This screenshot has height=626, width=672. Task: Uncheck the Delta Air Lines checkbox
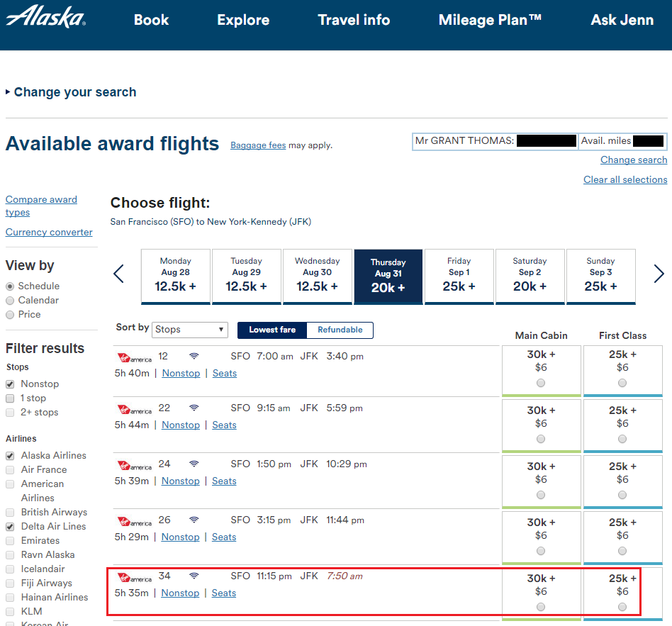click(x=10, y=527)
